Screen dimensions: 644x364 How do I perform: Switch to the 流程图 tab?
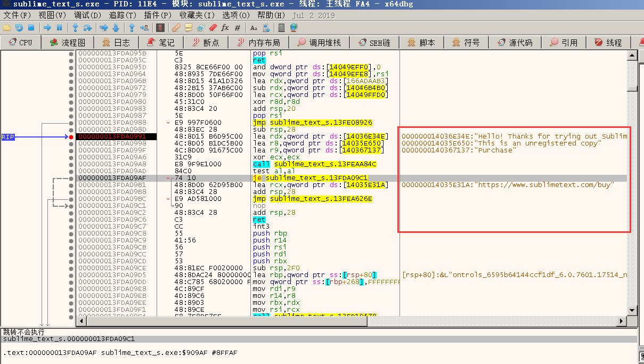67,43
